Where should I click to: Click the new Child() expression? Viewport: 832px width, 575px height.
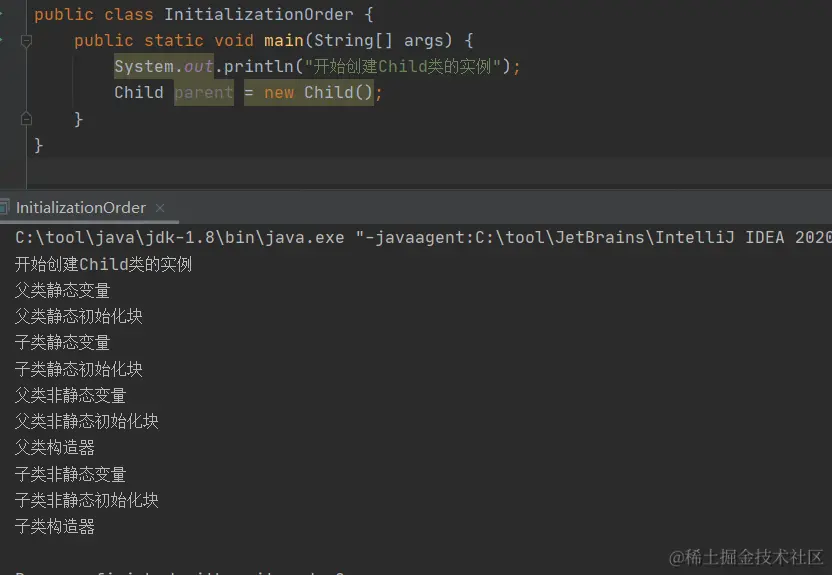coord(319,92)
